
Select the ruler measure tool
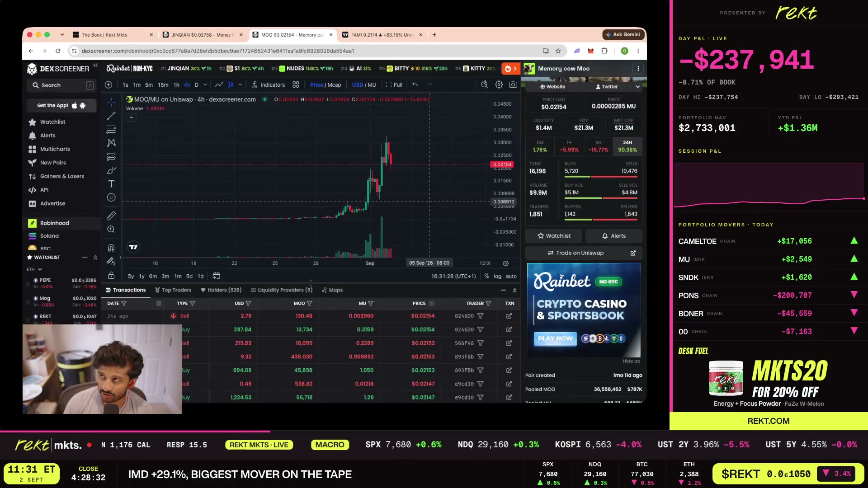111,216
